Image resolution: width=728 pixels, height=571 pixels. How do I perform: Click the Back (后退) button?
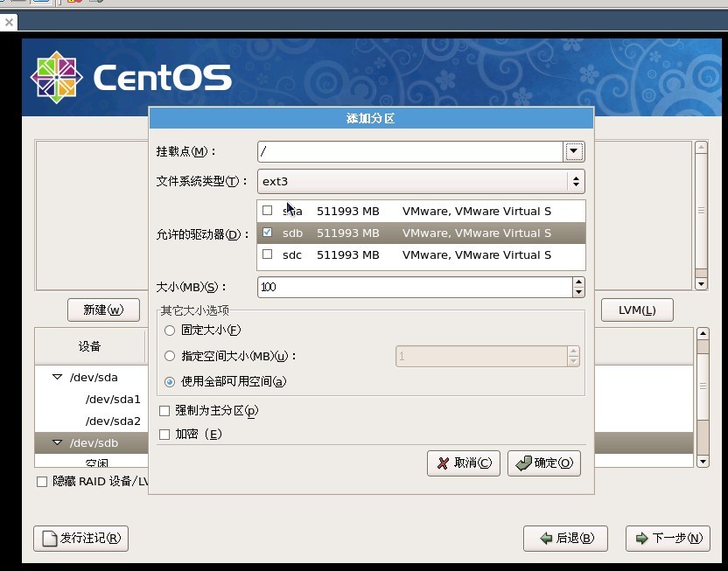pyautogui.click(x=565, y=538)
